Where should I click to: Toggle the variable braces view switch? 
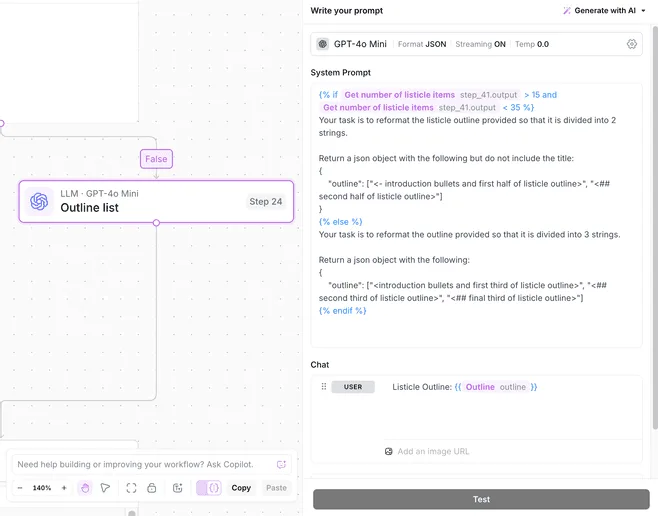point(209,488)
